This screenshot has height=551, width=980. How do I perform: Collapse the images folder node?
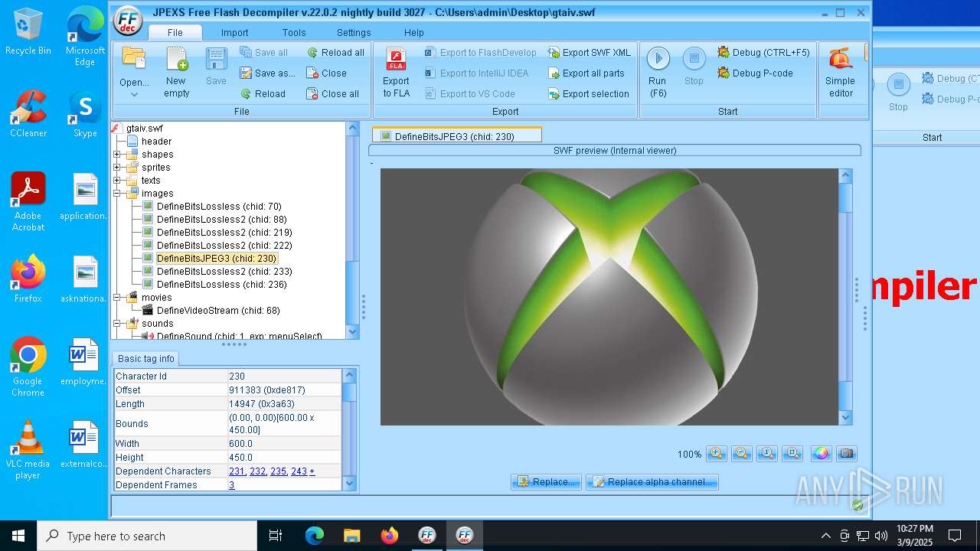click(117, 194)
